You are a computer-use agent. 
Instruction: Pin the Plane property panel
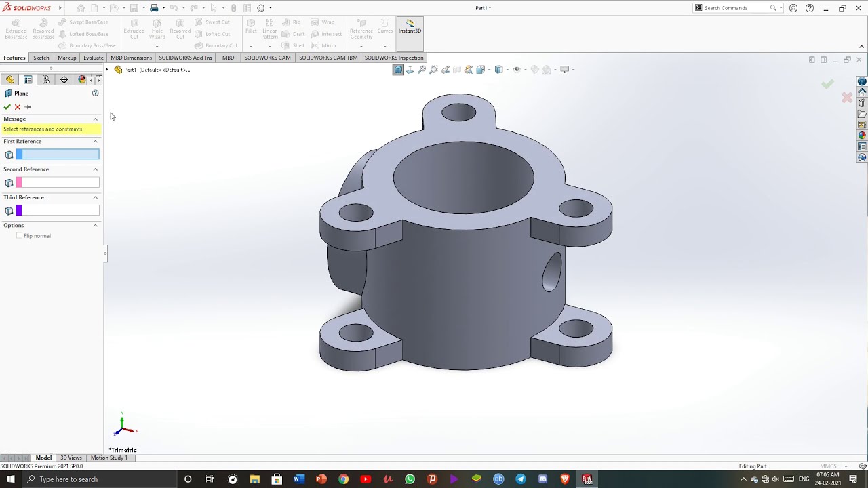click(x=28, y=107)
